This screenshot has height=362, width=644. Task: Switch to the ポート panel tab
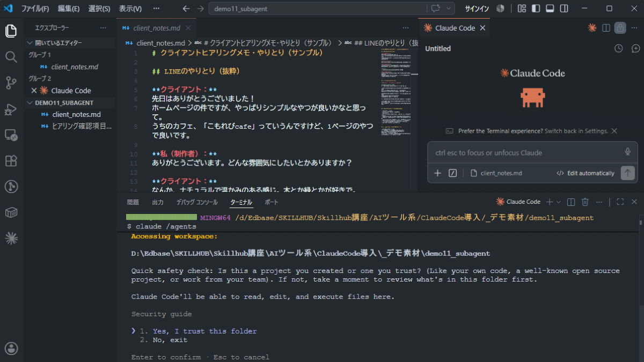pos(272,202)
